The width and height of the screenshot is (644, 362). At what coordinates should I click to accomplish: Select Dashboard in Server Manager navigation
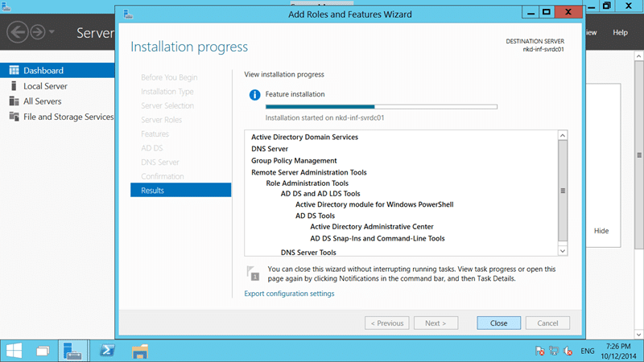pos(57,70)
